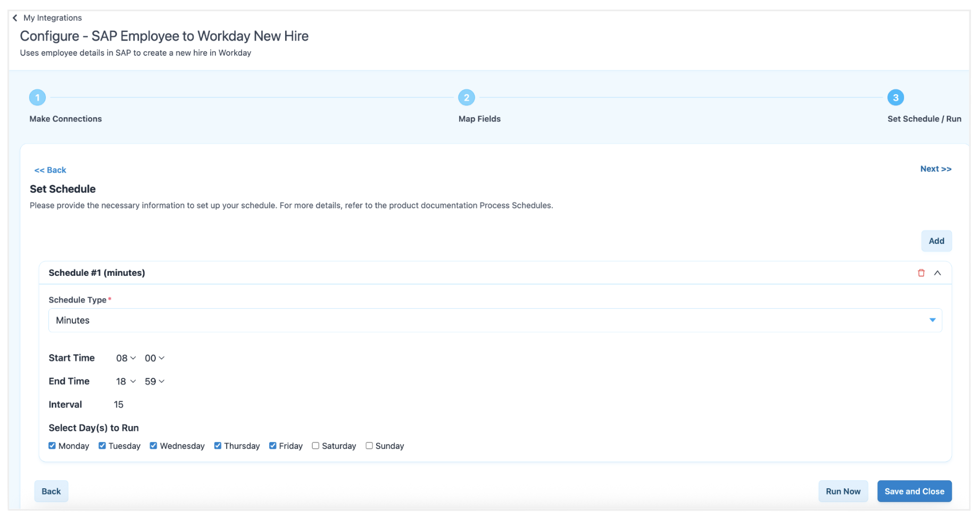This screenshot has height=525, width=980.
Task: Open the End Time minute dropdown
Action: click(154, 382)
